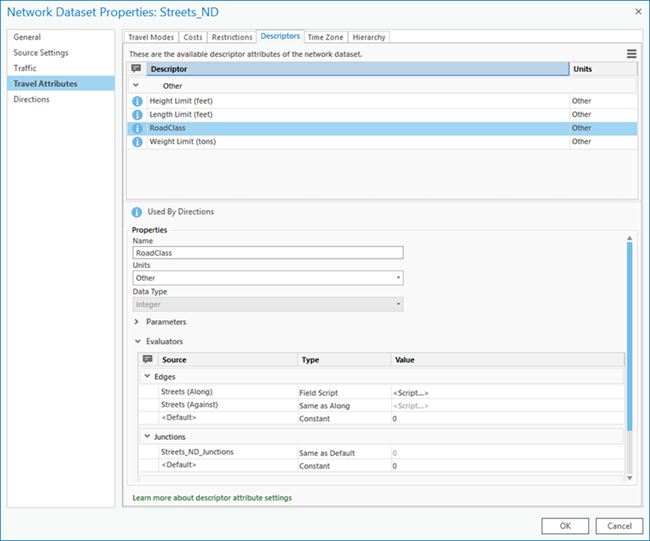650x541 pixels.
Task: Click the Used By Directions info icon
Action: (x=137, y=212)
